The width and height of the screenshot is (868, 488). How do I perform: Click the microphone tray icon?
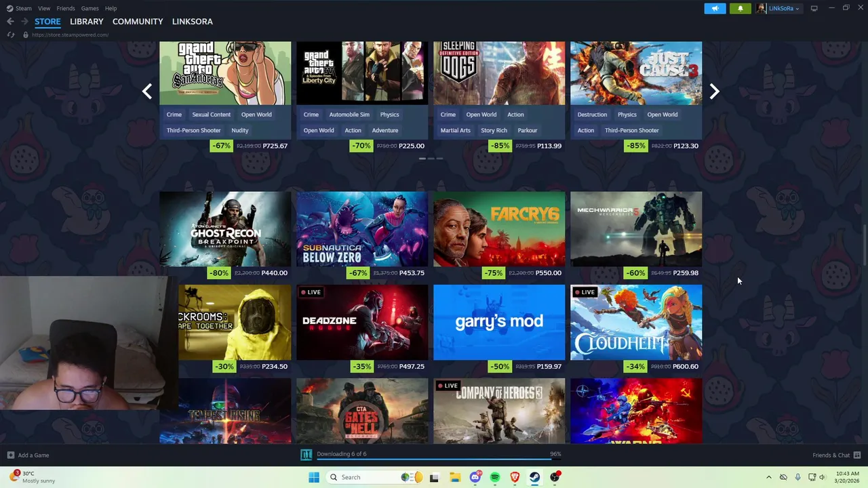click(797, 477)
